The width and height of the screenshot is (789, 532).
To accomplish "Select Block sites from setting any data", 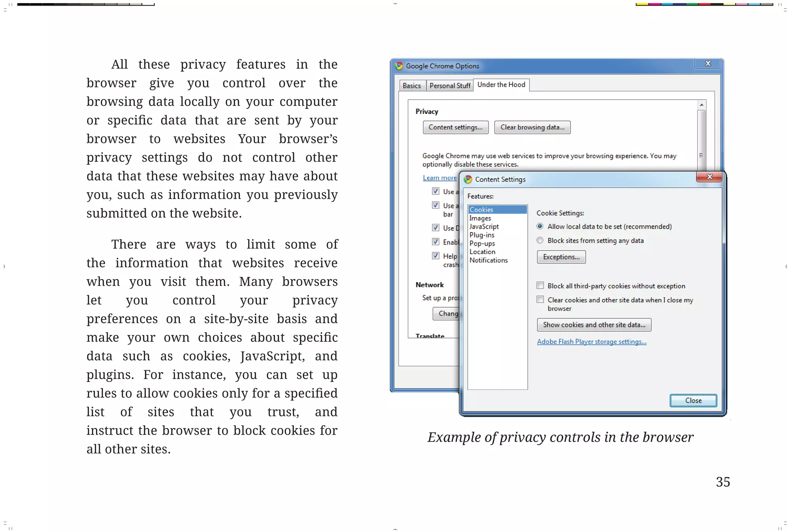I will (x=540, y=240).
